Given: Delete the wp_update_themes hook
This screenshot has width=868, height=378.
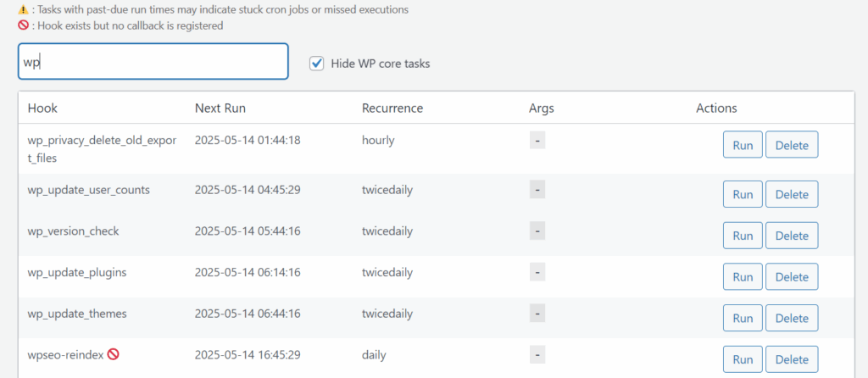Looking at the screenshot, I should click(x=792, y=318).
